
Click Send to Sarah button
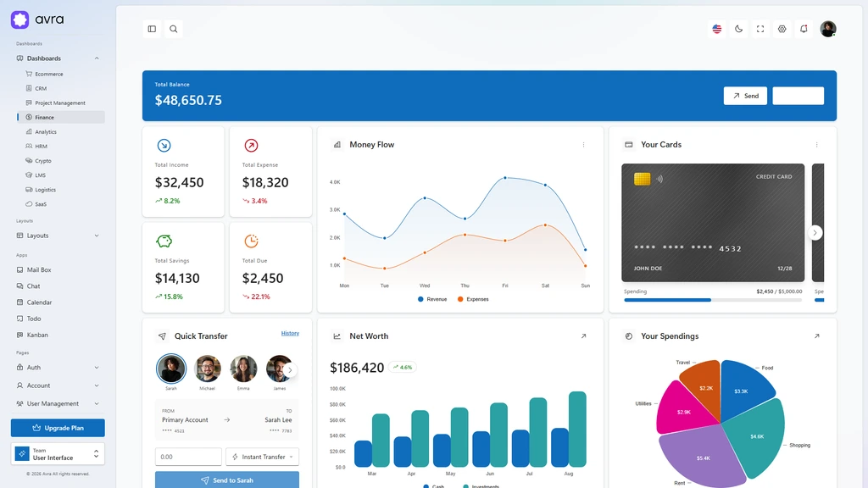coord(227,480)
